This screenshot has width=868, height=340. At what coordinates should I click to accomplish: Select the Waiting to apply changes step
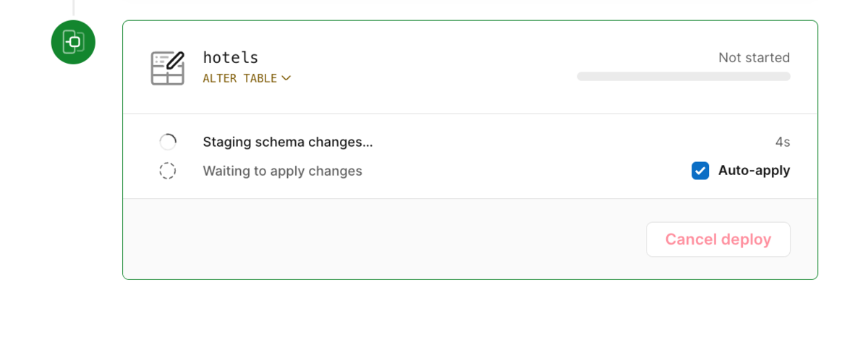282,171
